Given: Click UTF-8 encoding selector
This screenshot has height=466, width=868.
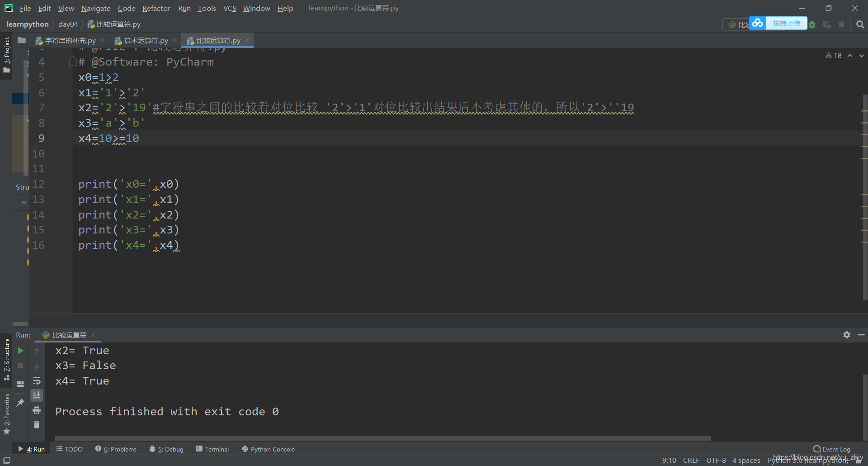Looking at the screenshot, I should [716, 460].
